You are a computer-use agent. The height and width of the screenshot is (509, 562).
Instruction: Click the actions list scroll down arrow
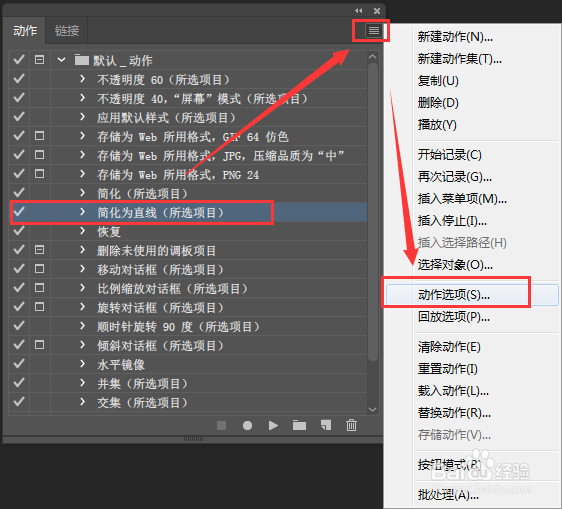coord(372,409)
